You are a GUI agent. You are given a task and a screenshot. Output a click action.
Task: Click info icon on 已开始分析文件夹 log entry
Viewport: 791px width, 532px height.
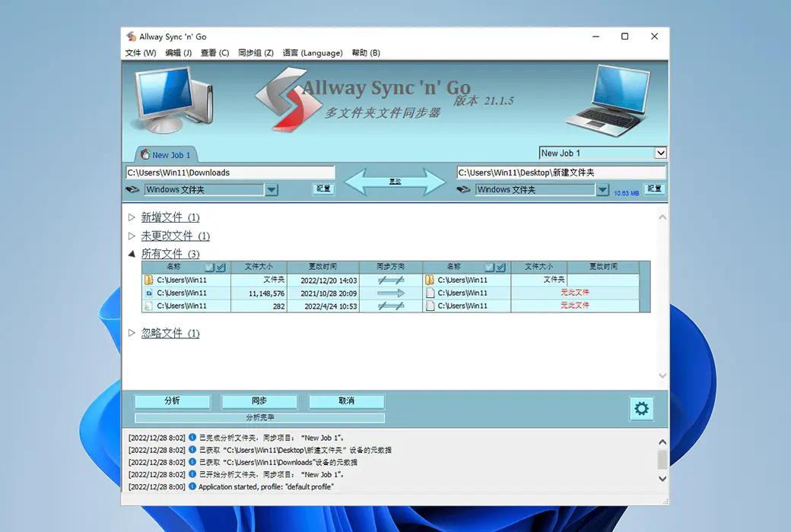[192, 474]
